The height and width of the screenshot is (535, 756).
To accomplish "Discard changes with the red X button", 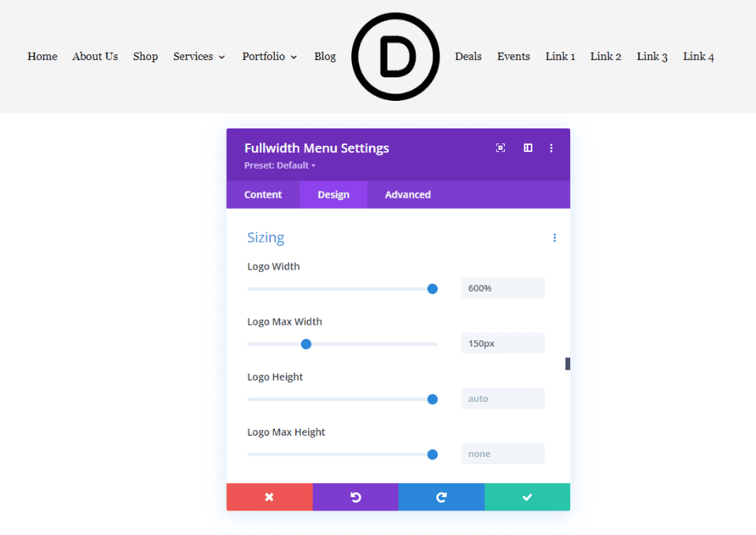I will pyautogui.click(x=269, y=497).
